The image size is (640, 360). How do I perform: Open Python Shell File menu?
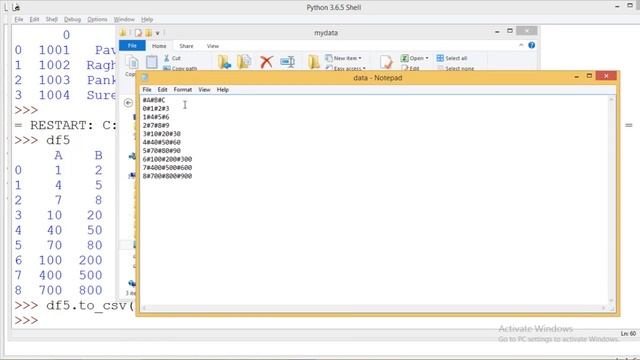click(x=19, y=20)
